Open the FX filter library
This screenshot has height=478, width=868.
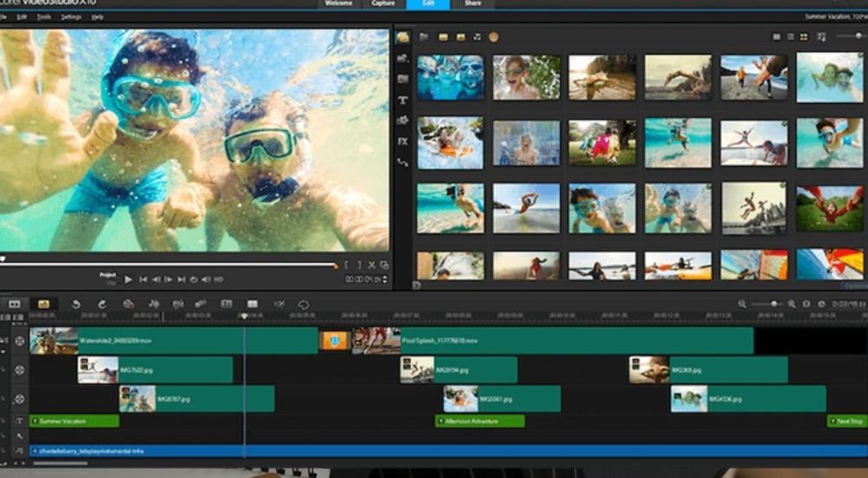click(403, 141)
